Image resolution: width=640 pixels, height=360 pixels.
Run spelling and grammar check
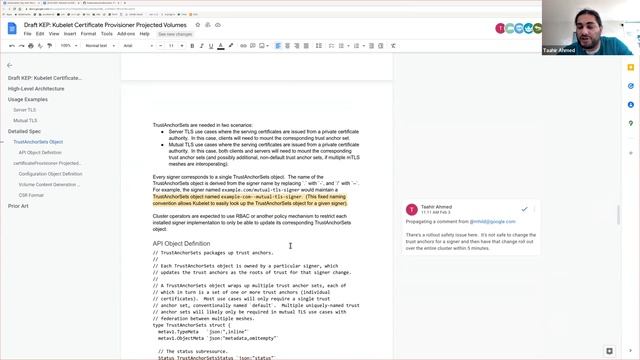(40, 46)
